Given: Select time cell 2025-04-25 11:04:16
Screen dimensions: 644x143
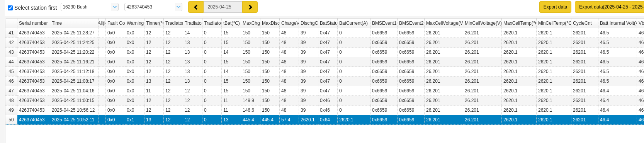Looking at the screenshot, I should tap(74, 91).
